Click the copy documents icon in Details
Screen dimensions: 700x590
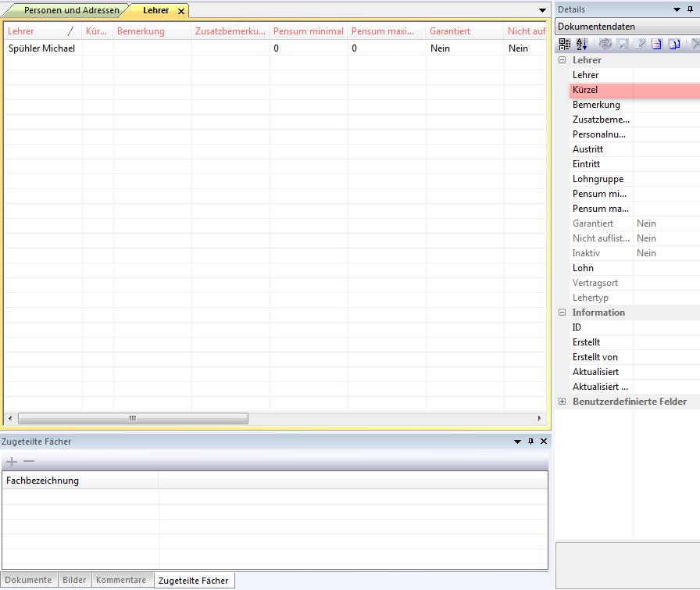click(x=674, y=45)
